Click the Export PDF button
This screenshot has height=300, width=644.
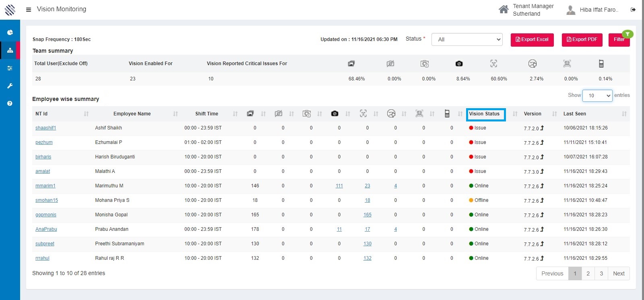point(582,40)
